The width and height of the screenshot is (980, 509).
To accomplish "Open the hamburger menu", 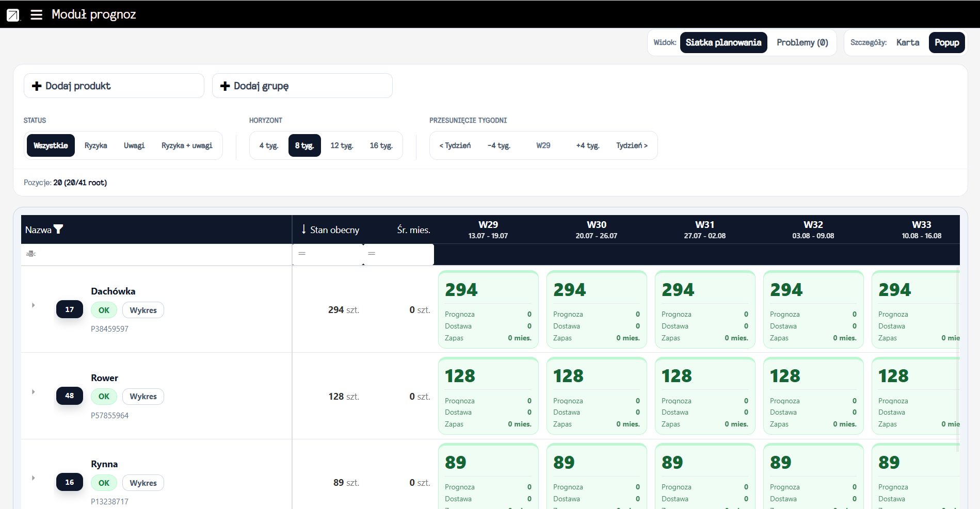I will pos(36,14).
